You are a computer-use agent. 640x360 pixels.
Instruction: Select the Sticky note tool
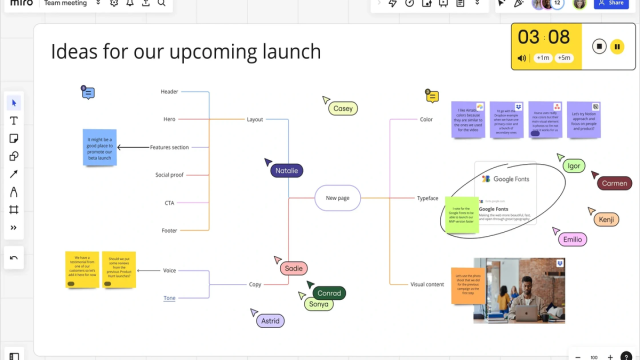14,139
